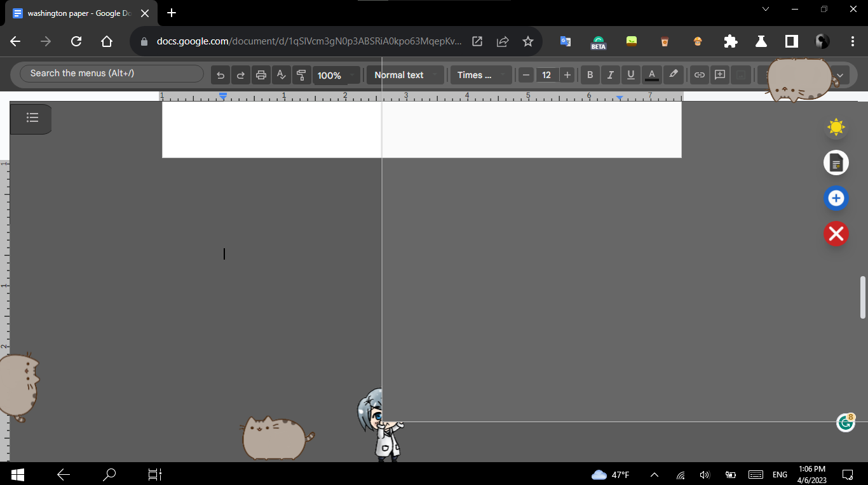This screenshot has height=485, width=868.
Task: Open the text color picker
Action: [652, 75]
